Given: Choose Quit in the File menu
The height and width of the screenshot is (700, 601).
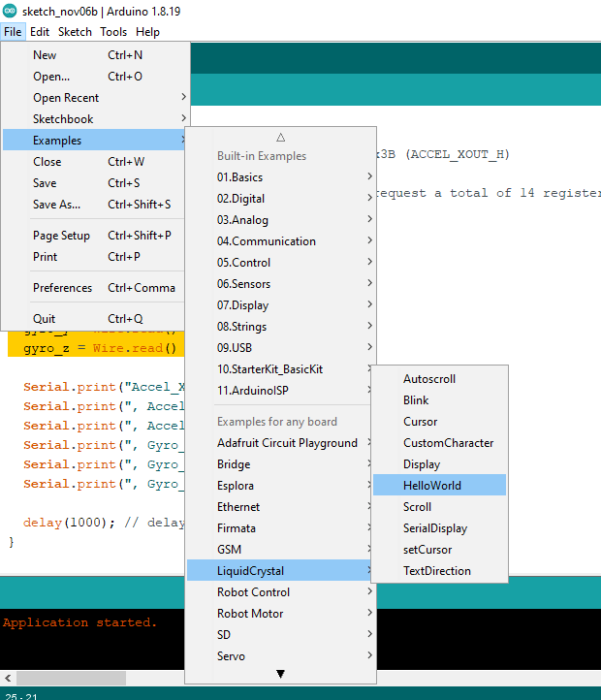Looking at the screenshot, I should click(x=94, y=319).
